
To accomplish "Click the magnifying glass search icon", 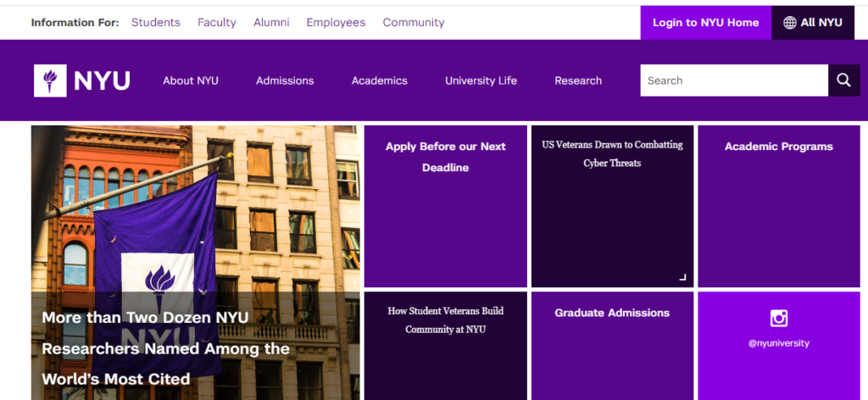I will pos(843,81).
